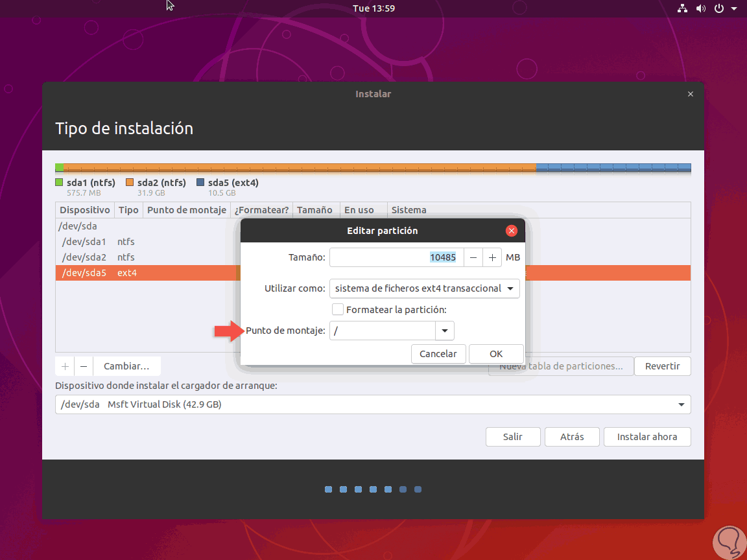Enable the Formatear la partición checkbox

coord(338,310)
